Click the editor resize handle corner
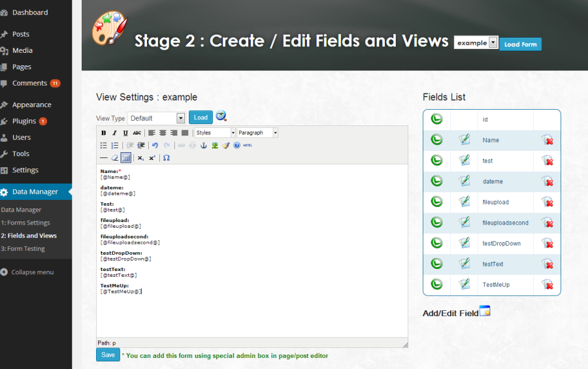Viewport: 588px width, 369px height. pos(405,345)
